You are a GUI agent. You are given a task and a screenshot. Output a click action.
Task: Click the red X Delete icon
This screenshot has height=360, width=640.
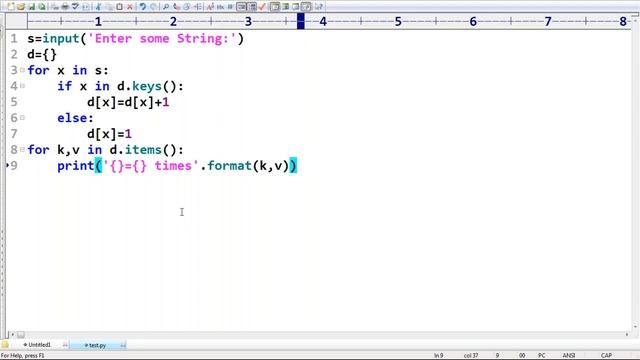point(130,7)
